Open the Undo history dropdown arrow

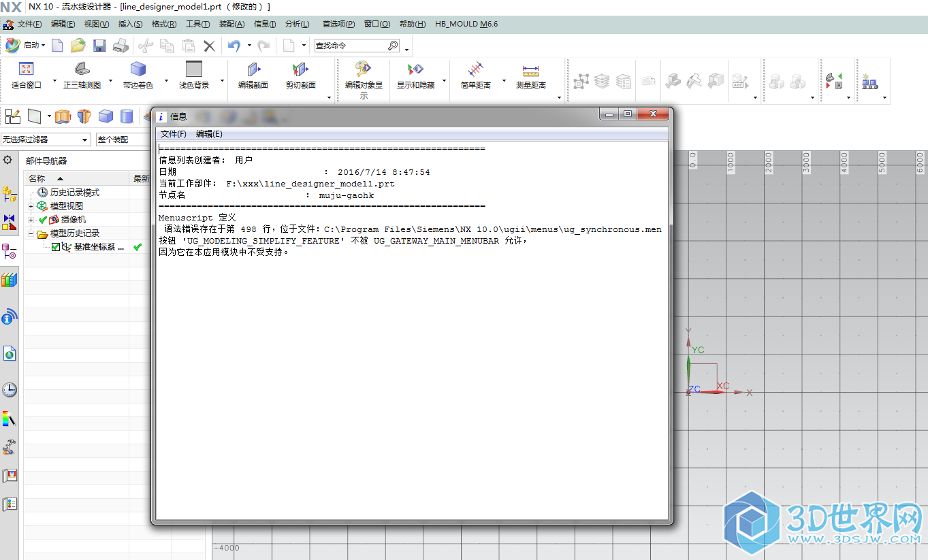click(249, 46)
